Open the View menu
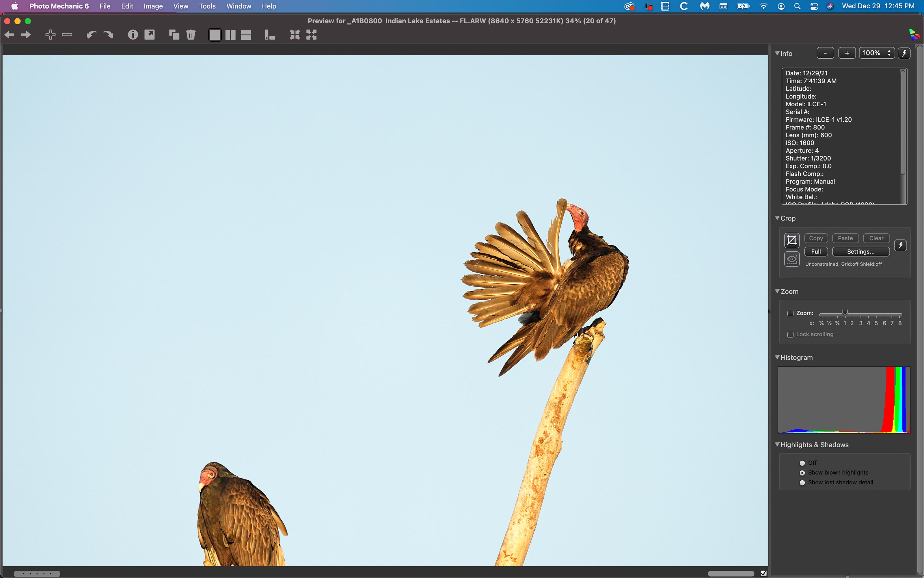The width and height of the screenshot is (924, 578). coord(180,6)
